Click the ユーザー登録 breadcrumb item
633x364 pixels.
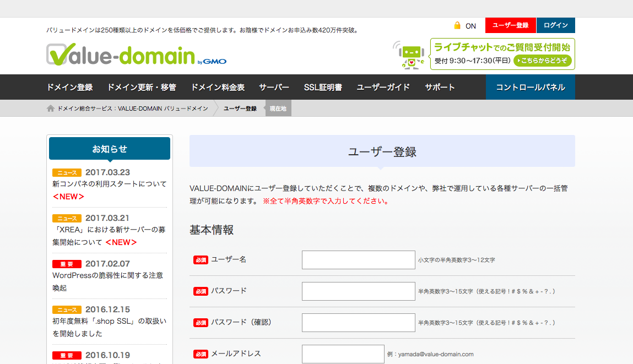(240, 108)
